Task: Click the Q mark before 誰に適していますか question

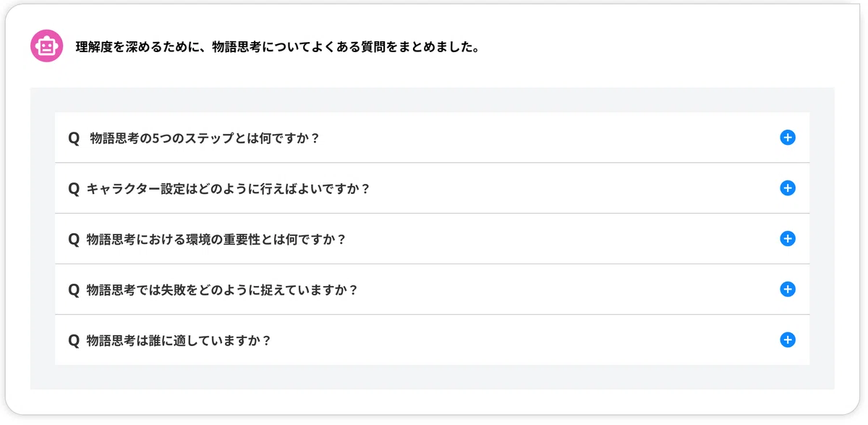Action: (74, 340)
